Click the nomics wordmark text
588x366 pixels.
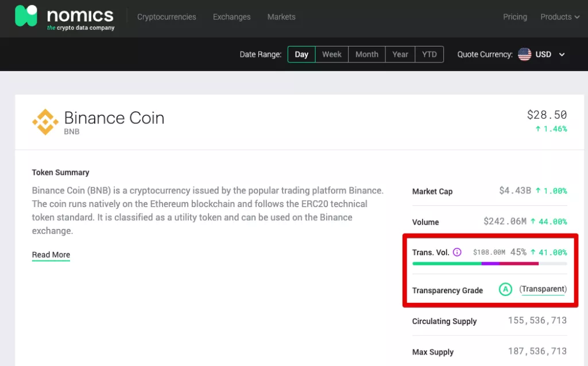(80, 15)
